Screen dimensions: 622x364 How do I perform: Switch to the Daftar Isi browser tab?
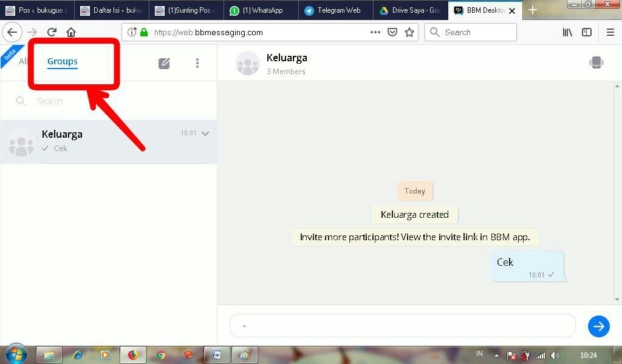[x=112, y=10]
